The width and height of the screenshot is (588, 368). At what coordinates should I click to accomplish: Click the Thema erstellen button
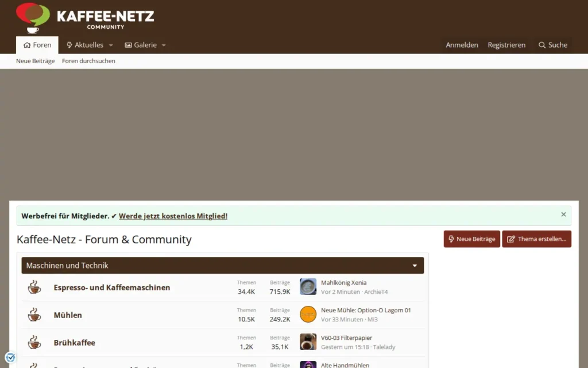[537, 239]
